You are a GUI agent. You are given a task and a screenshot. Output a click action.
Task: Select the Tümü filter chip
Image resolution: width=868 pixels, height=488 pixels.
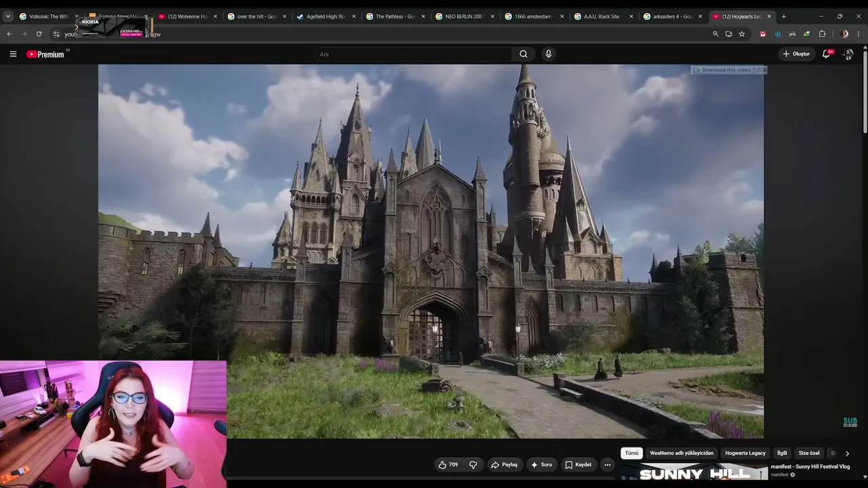[632, 453]
